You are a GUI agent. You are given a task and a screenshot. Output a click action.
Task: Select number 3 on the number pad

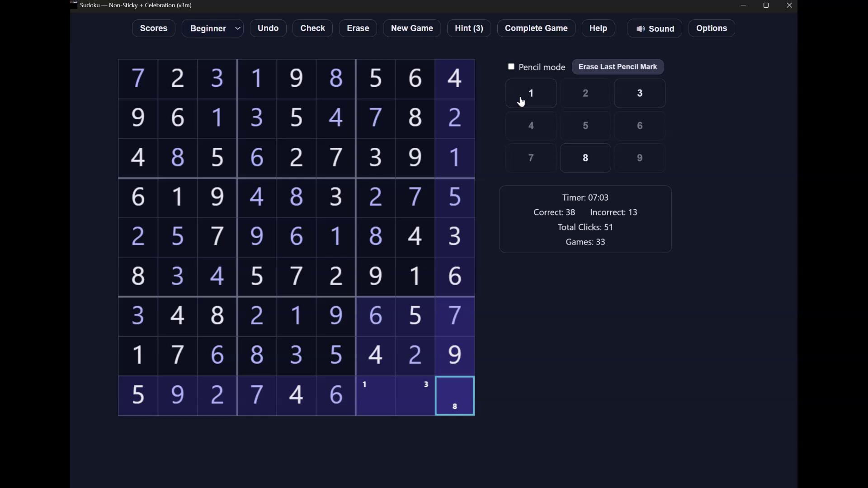[x=640, y=93]
